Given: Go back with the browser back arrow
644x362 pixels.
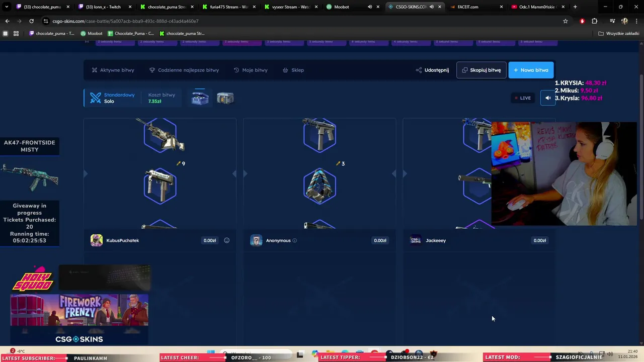Looking at the screenshot, I should point(7,21).
